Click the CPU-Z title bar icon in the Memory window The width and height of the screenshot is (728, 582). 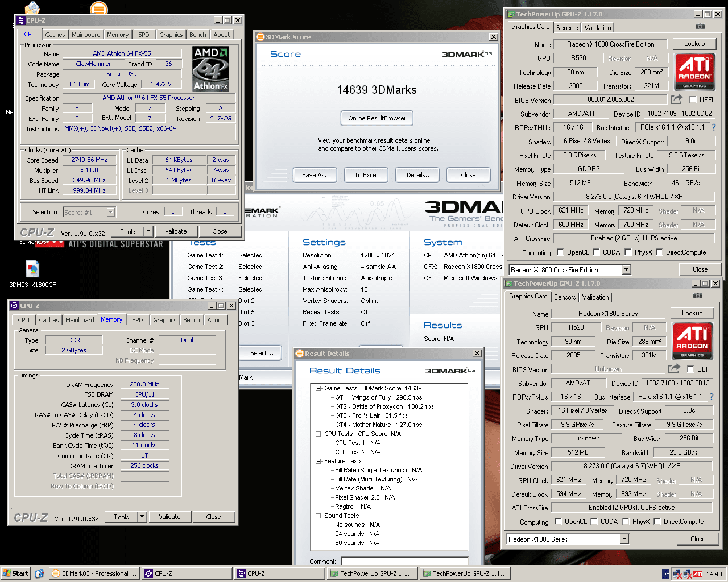click(14, 306)
